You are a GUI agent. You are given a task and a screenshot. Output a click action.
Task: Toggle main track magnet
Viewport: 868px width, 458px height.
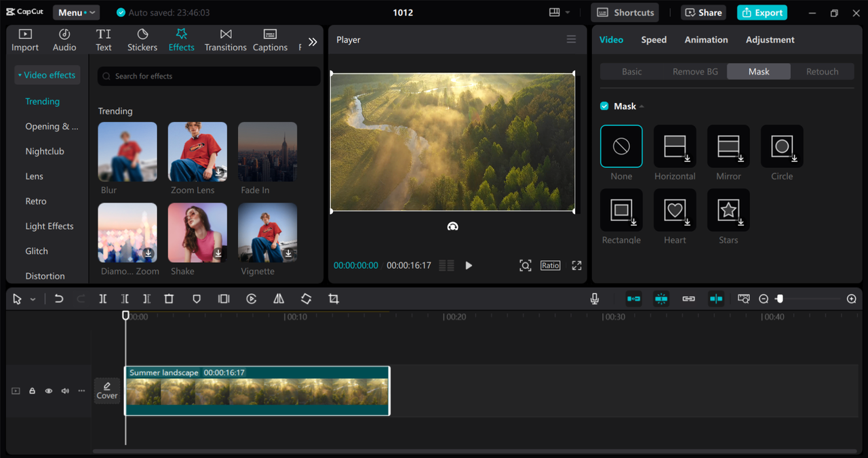click(x=633, y=299)
